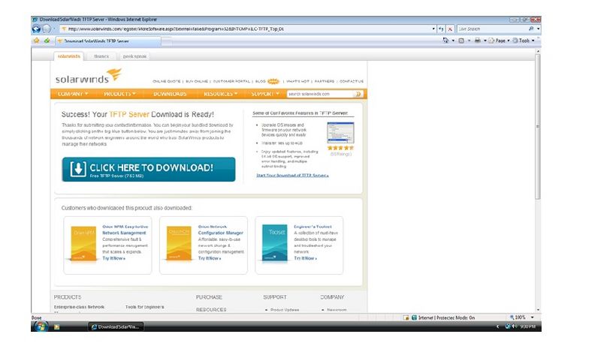This screenshot has height=364, width=601.
Task: Select the thwack site tab
Action: (101, 56)
